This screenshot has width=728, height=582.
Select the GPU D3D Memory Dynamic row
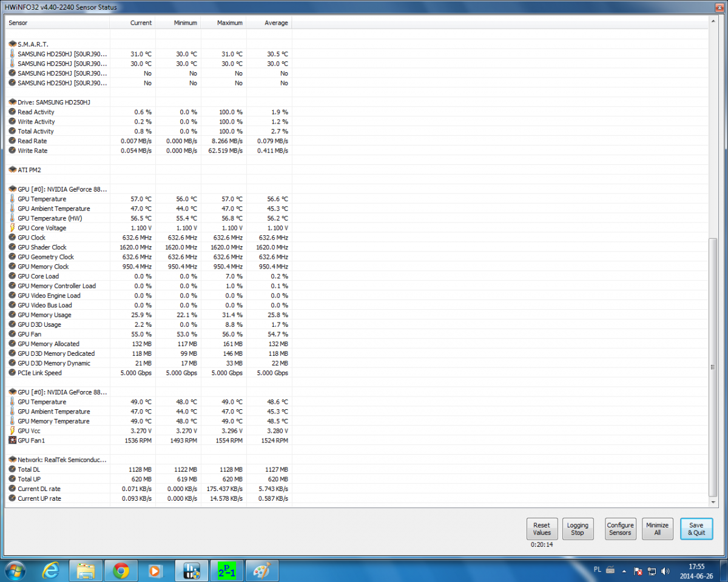click(x=149, y=363)
